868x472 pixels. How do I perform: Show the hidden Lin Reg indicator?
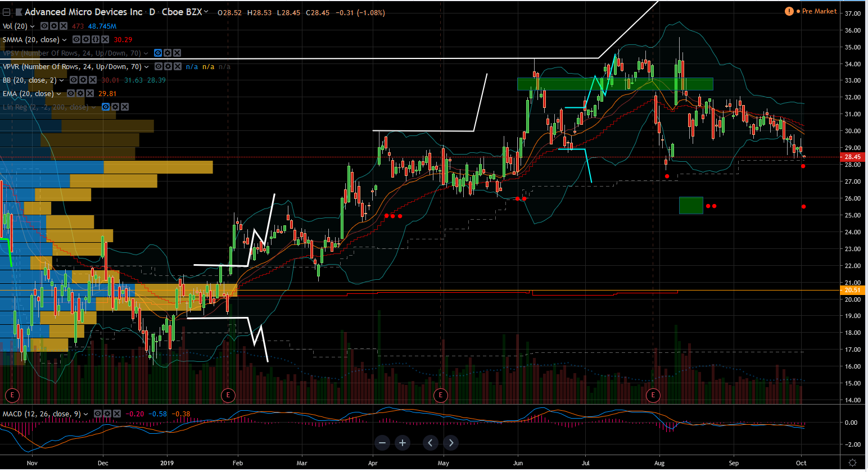point(106,107)
